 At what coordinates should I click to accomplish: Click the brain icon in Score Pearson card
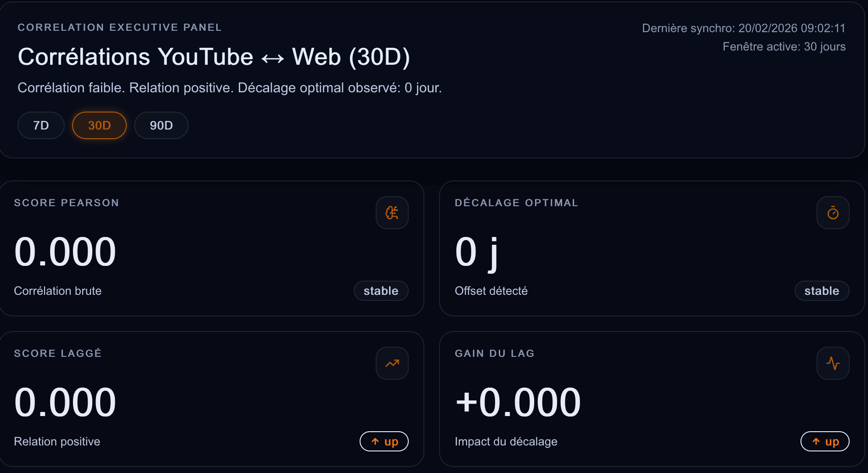coord(392,213)
